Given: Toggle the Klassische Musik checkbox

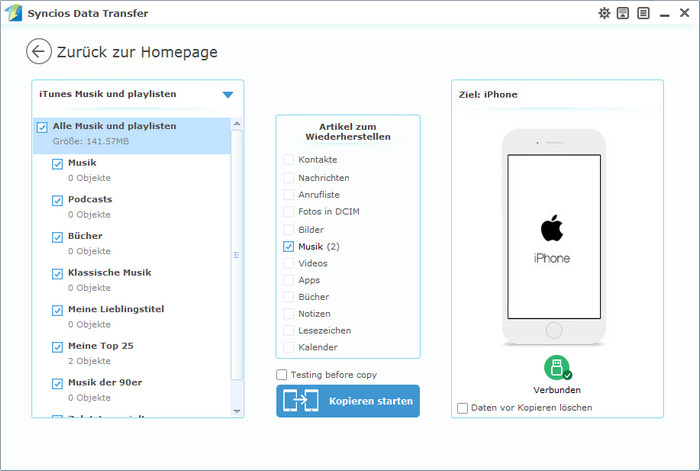Looking at the screenshot, I should pos(57,274).
